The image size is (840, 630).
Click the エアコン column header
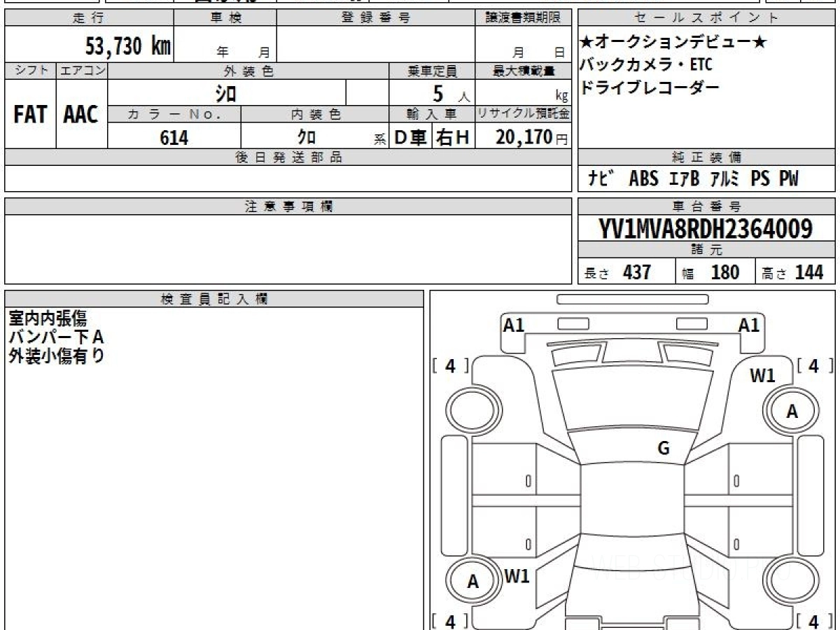(x=82, y=71)
